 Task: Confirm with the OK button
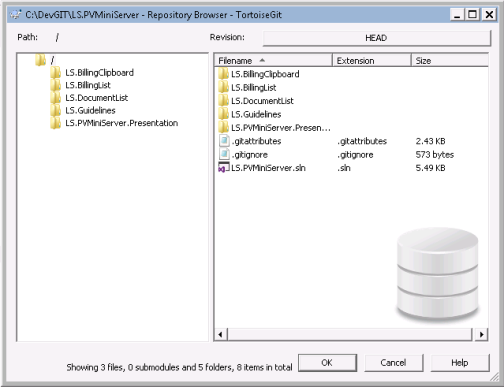coord(327,363)
